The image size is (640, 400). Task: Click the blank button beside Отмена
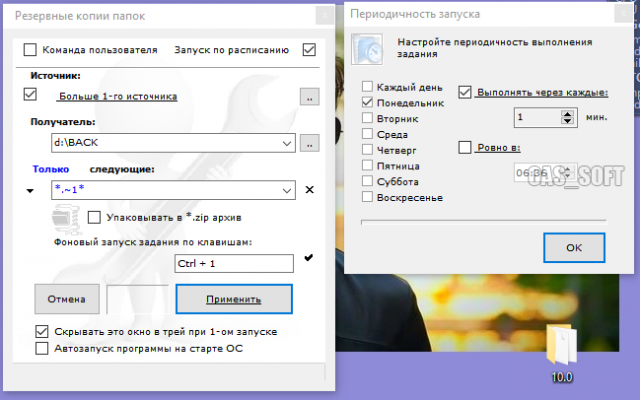pos(138,299)
